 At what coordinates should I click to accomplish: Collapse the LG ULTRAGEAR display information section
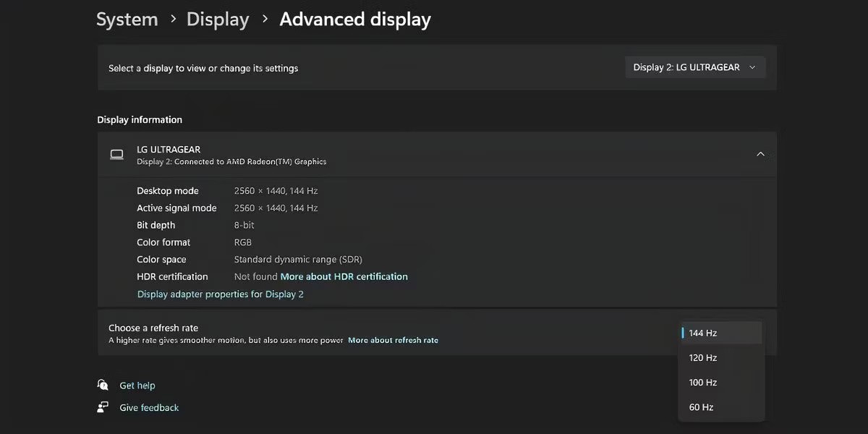coord(760,154)
